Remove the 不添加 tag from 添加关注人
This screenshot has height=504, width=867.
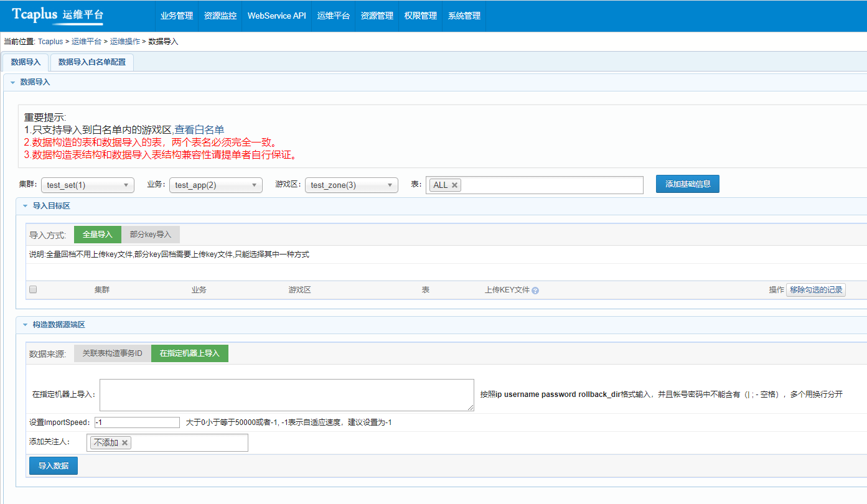124,442
